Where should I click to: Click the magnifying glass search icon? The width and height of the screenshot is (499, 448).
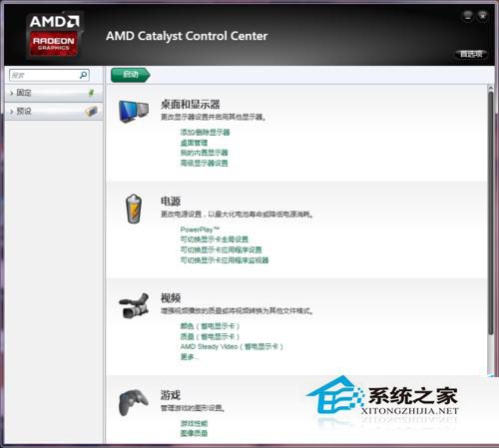(x=83, y=75)
